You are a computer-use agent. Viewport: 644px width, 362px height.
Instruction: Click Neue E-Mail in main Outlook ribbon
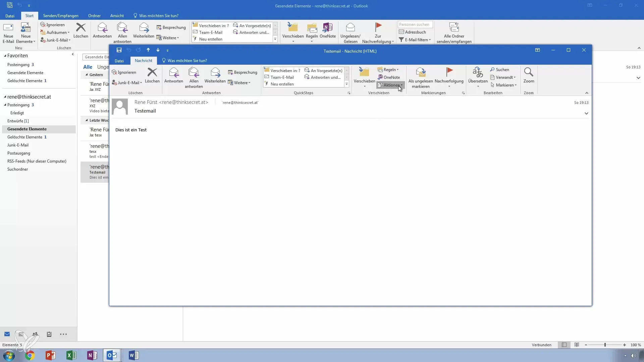pos(8,33)
